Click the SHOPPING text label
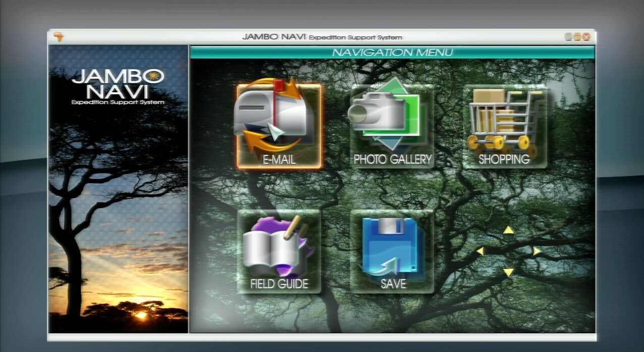The image size is (644, 352). click(504, 159)
